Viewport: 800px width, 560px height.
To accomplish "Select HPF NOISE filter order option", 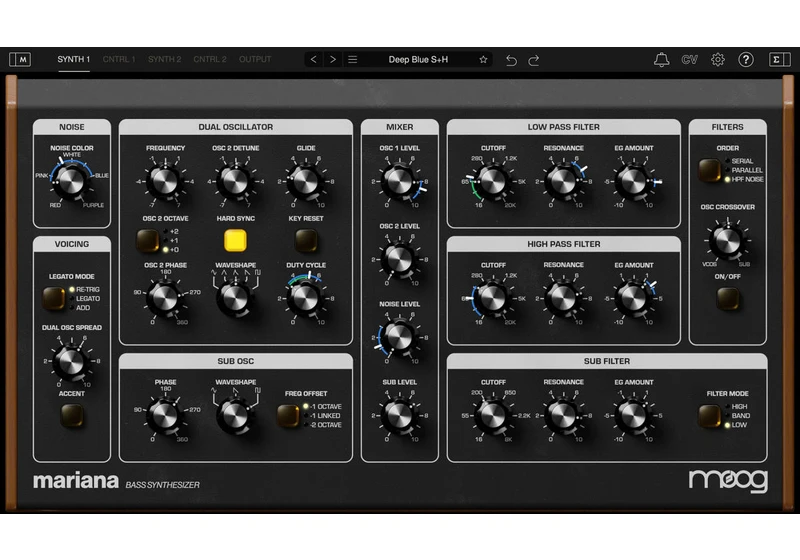I will 744,179.
